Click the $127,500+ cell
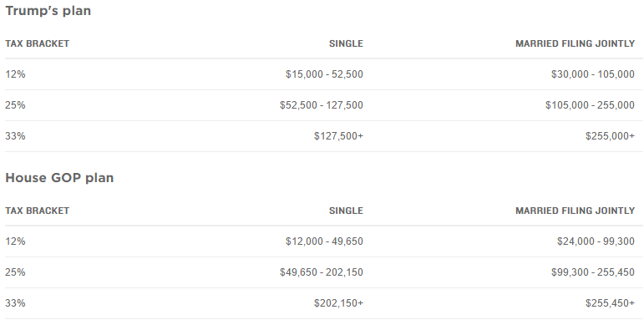The height and width of the screenshot is (320, 644). click(x=339, y=136)
